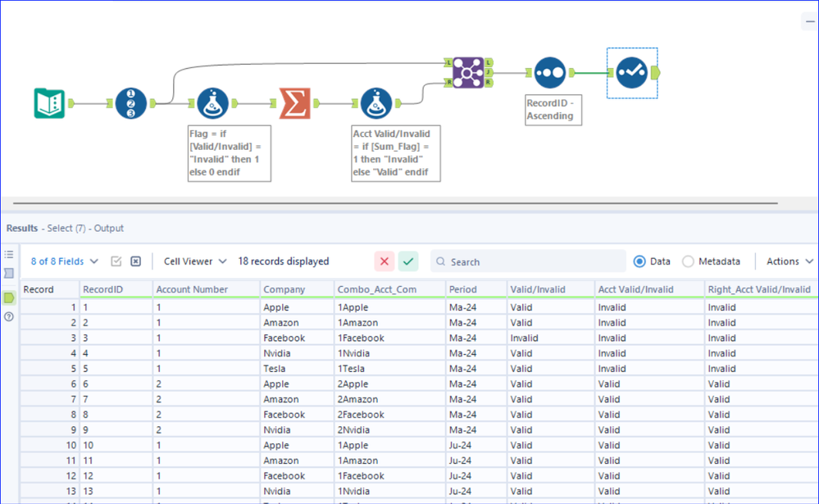This screenshot has width=819, height=504.
Task: Select the Metadata radio button
Action: tap(688, 261)
